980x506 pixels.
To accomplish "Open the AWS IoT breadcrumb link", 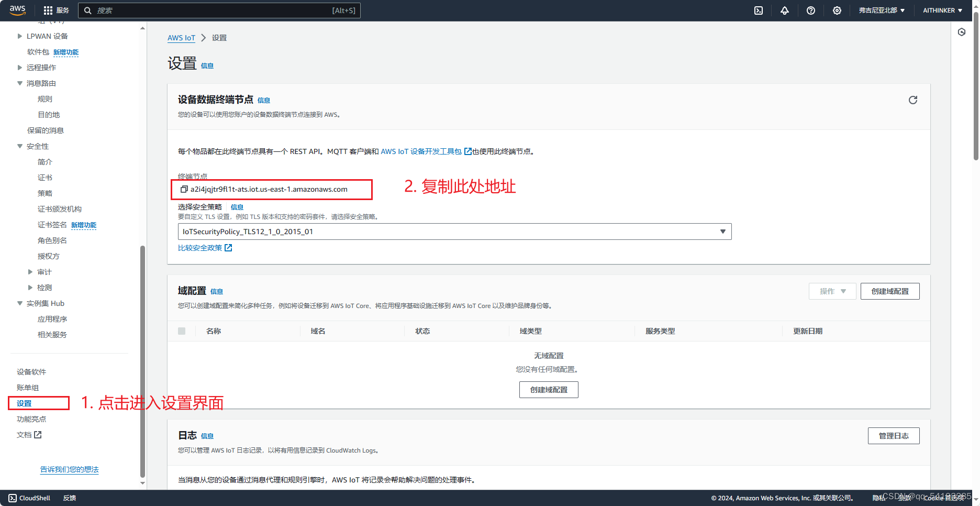I will [181, 38].
